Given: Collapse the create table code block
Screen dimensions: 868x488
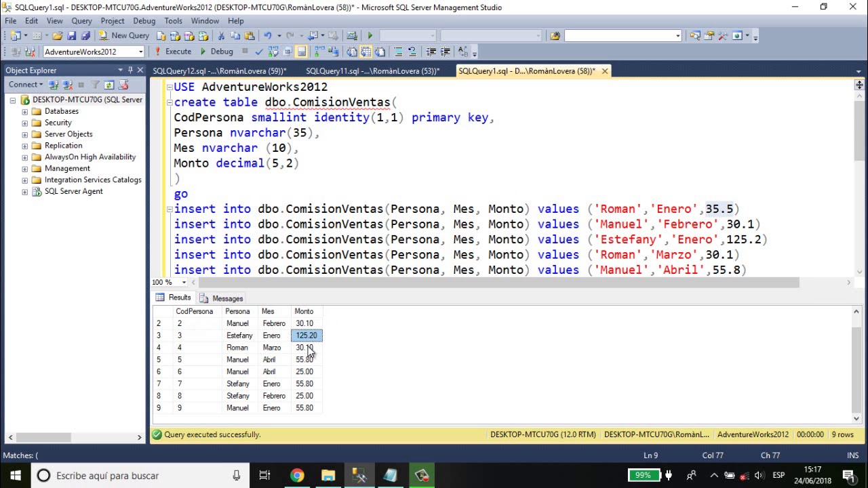Looking at the screenshot, I should pyautogui.click(x=170, y=102).
